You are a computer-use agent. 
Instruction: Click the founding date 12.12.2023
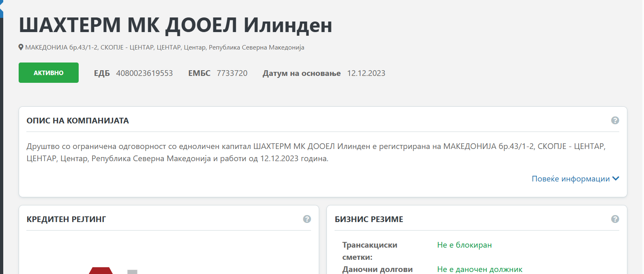pyautogui.click(x=366, y=73)
